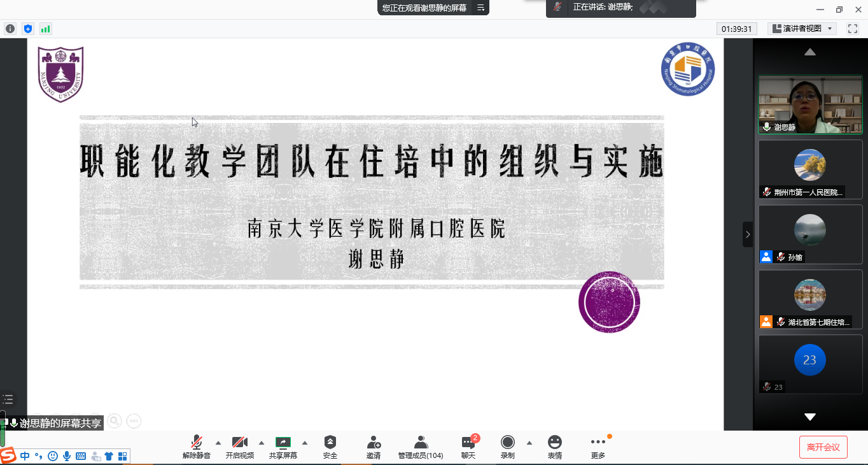
Task: Select 荆州市第一人民医院 participant tile
Action: click(810, 170)
